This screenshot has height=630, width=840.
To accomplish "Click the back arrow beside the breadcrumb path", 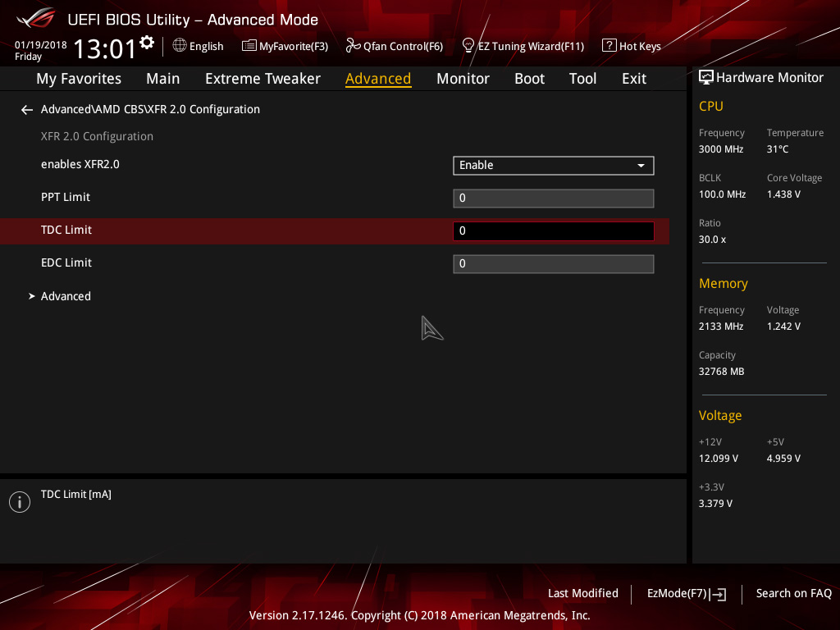I will [27, 110].
